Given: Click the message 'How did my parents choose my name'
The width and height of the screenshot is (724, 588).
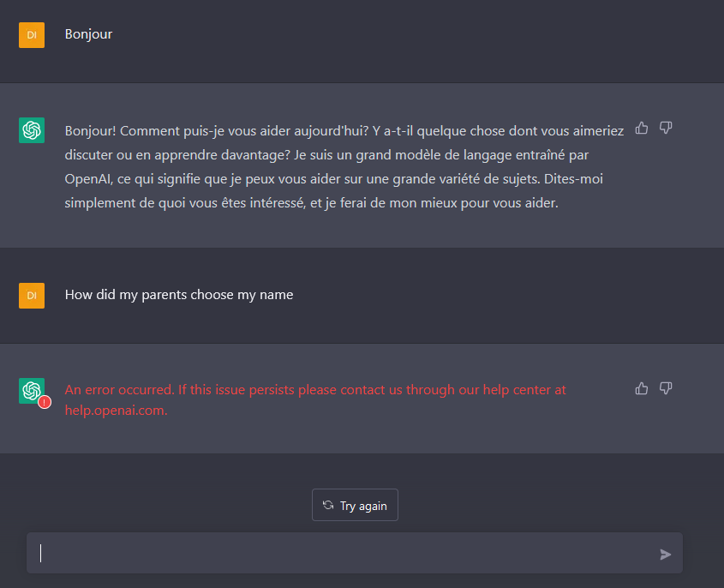Looking at the screenshot, I should (179, 295).
